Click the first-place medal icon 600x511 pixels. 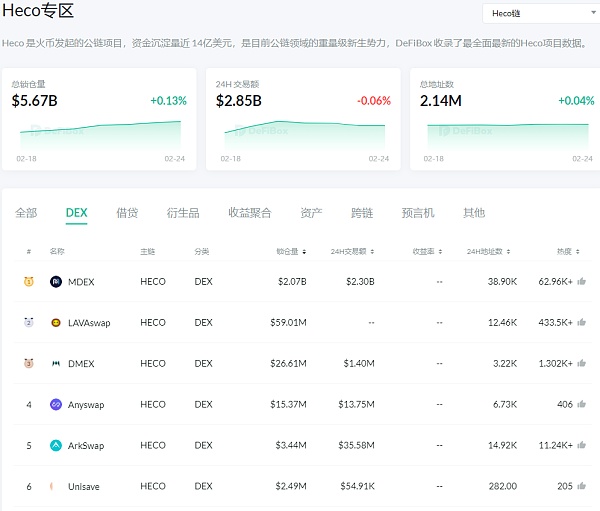(29, 282)
